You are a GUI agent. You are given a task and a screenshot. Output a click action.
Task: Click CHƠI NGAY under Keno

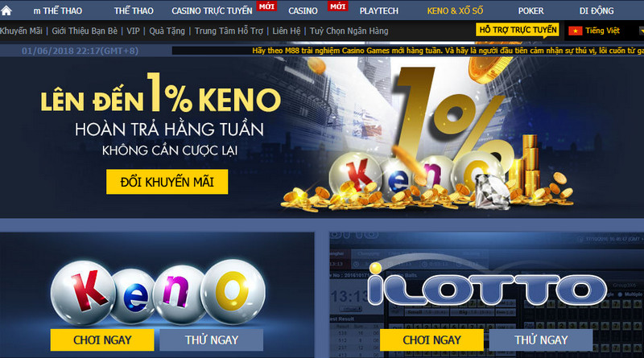coord(102,340)
